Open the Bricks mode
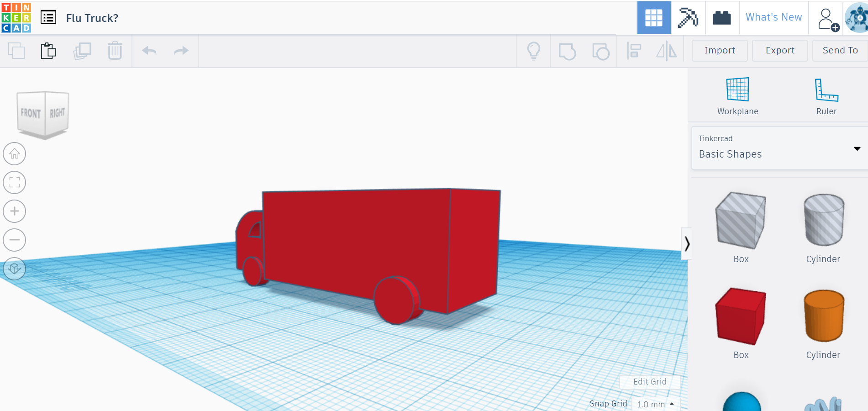 click(x=722, y=17)
